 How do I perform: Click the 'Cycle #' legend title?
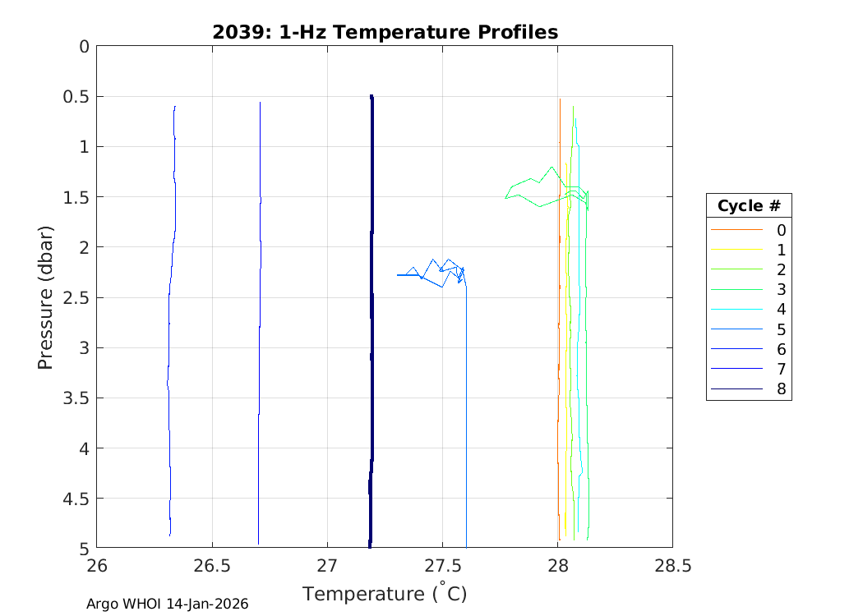(748, 205)
